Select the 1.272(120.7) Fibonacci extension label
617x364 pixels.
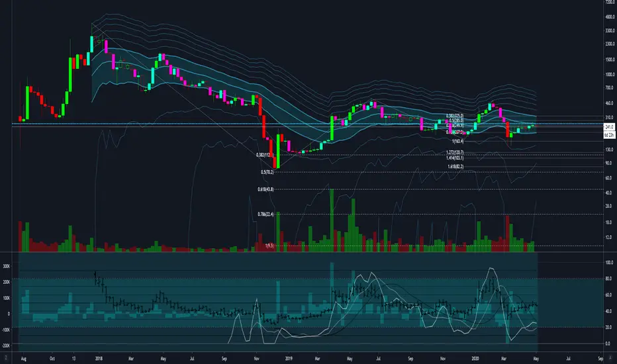pos(455,153)
